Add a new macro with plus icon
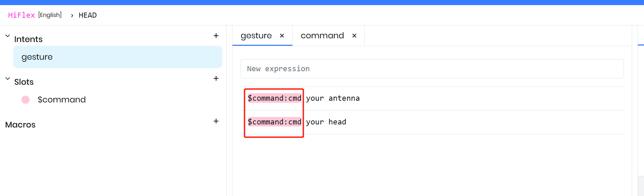This screenshot has height=196, width=644. pyautogui.click(x=216, y=121)
